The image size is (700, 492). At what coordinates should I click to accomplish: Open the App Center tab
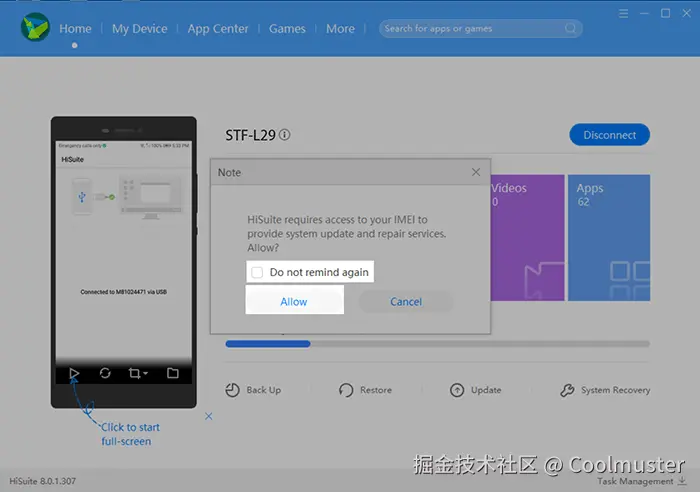click(x=218, y=29)
